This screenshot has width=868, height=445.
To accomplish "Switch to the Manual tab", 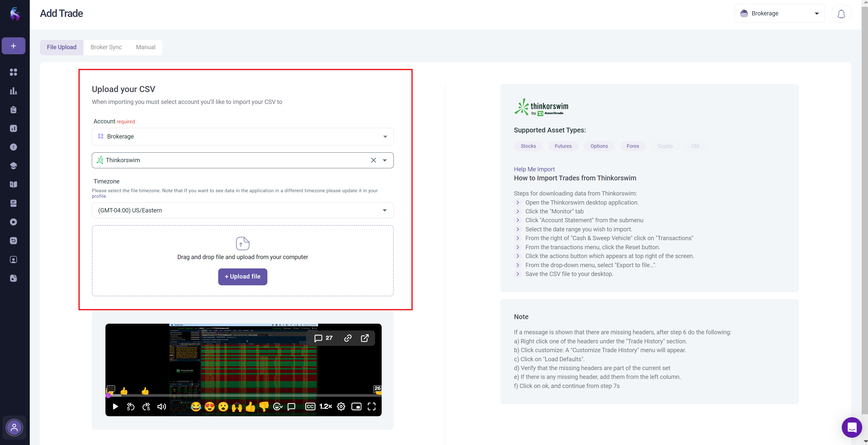I will tap(145, 47).
